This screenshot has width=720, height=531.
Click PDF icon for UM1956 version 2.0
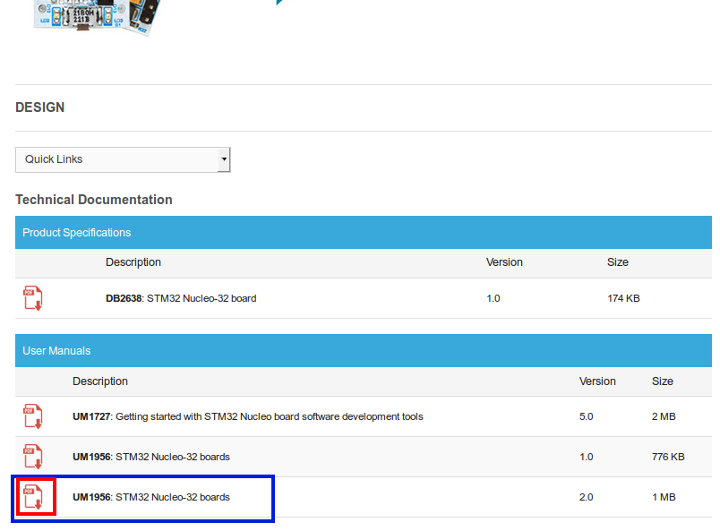click(34, 497)
